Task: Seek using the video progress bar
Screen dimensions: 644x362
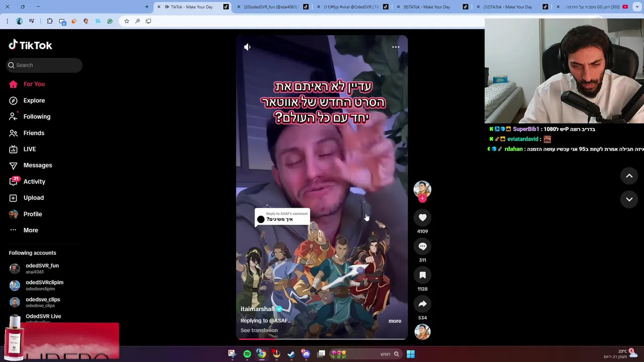Action: [322, 338]
